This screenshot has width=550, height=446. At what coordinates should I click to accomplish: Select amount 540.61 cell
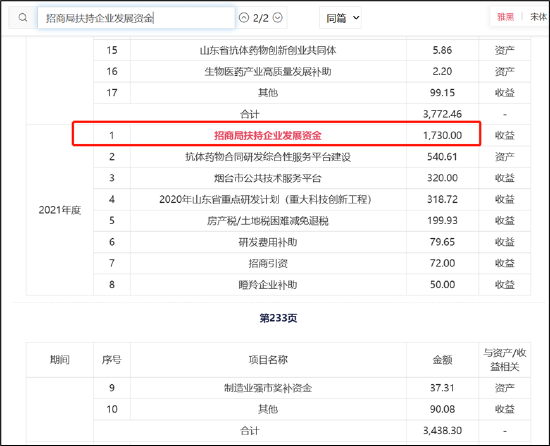(442, 157)
